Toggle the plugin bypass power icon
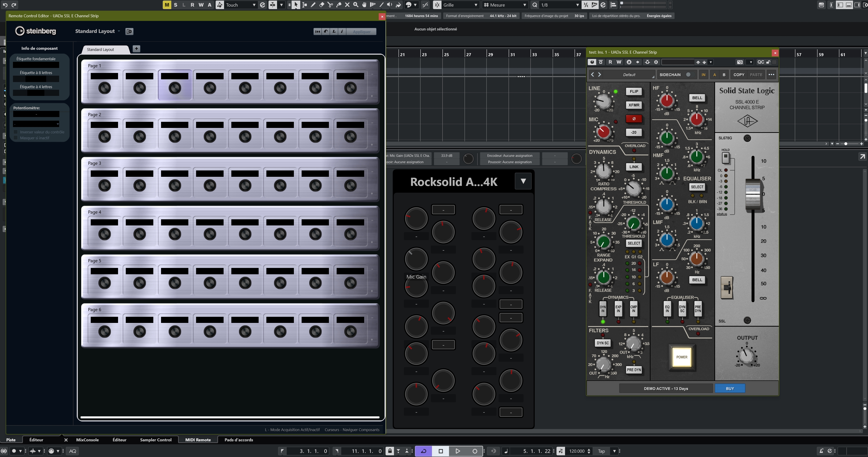 (592, 62)
